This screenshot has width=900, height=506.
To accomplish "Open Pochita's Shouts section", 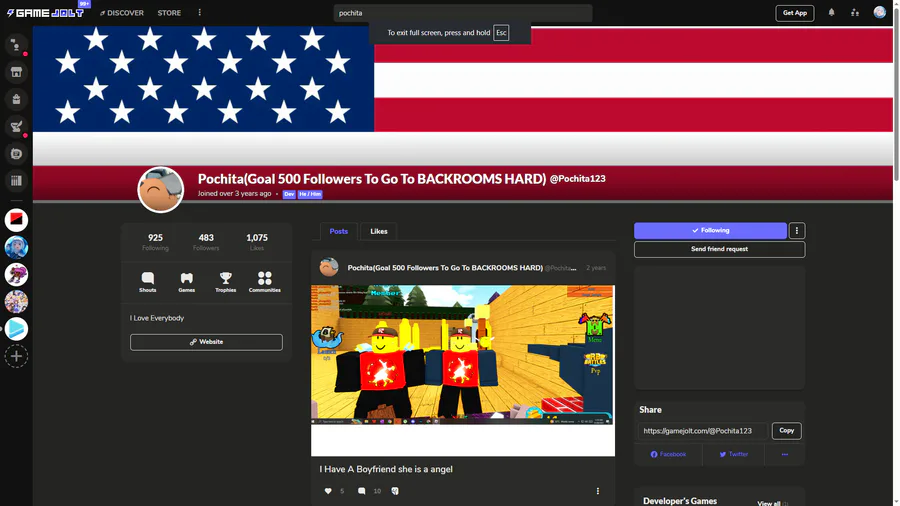I will (x=148, y=282).
